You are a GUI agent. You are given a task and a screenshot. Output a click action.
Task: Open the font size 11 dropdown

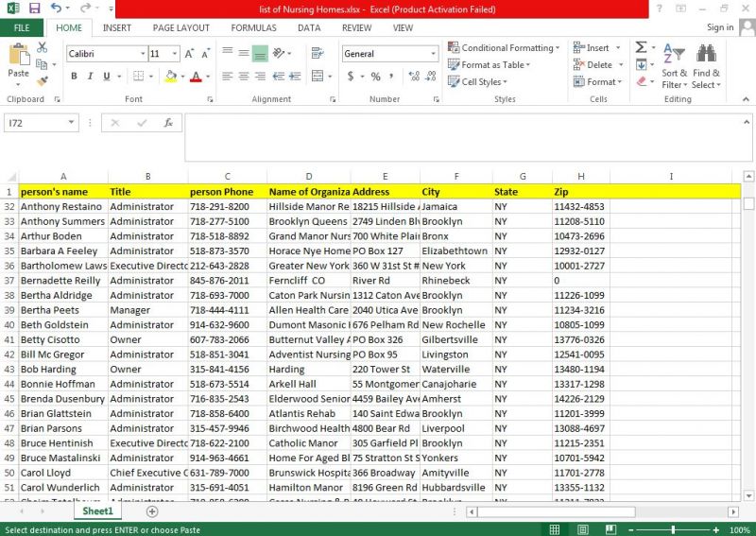point(175,54)
